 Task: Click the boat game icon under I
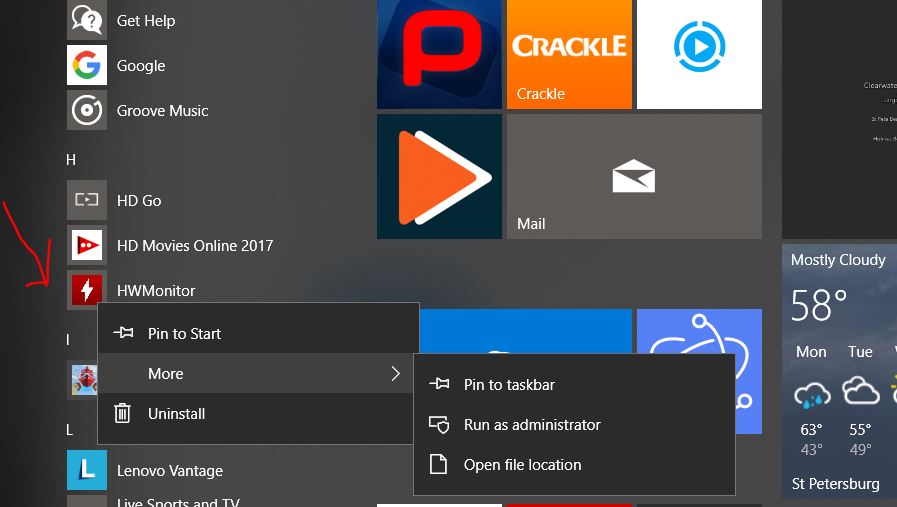pos(84,380)
